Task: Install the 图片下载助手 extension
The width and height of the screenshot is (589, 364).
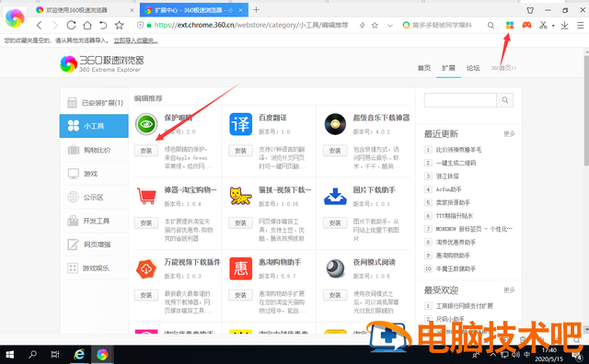Action: 335,222
